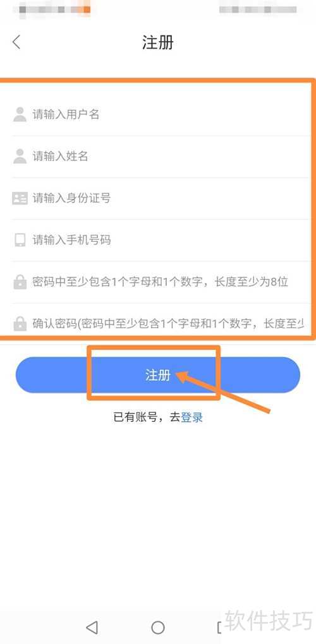Image resolution: width=316 pixels, height=644 pixels.
Task: Tap the partially hidden recent apps navigation icon
Action: point(219,627)
